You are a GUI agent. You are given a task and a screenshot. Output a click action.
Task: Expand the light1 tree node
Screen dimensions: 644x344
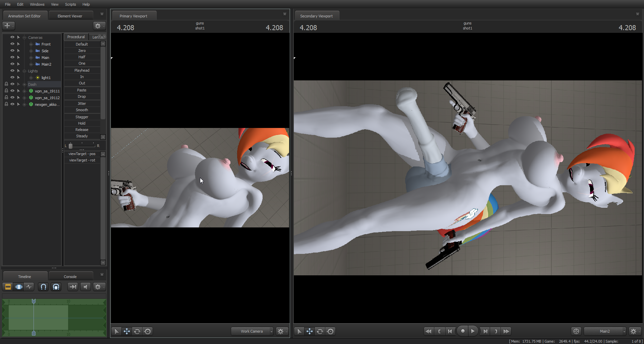(31, 78)
